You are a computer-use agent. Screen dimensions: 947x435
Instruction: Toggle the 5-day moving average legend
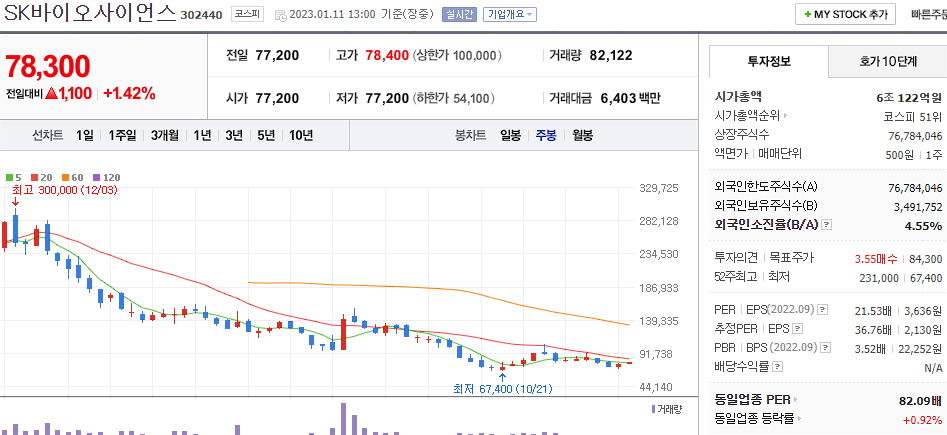pos(14,178)
